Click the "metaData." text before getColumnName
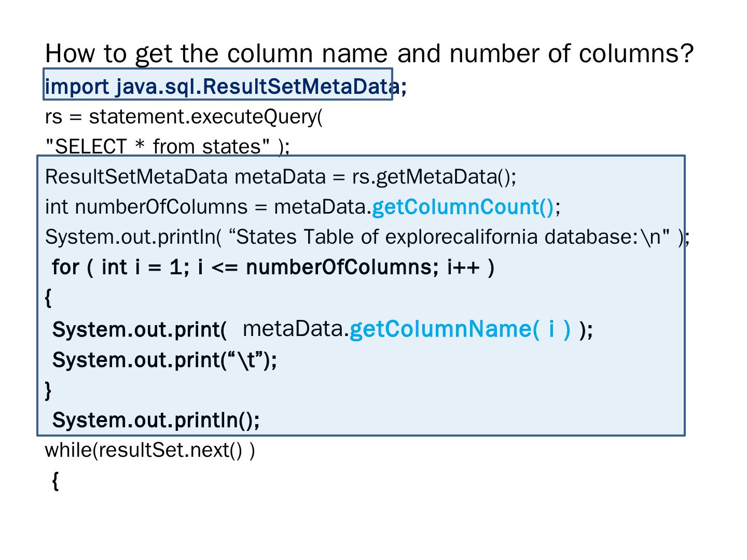 point(296,329)
